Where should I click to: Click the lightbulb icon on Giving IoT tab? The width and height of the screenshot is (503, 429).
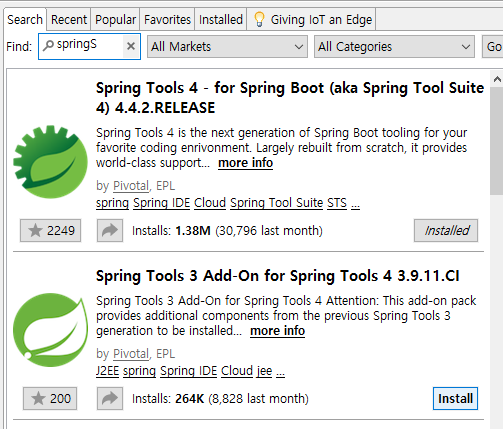259,19
